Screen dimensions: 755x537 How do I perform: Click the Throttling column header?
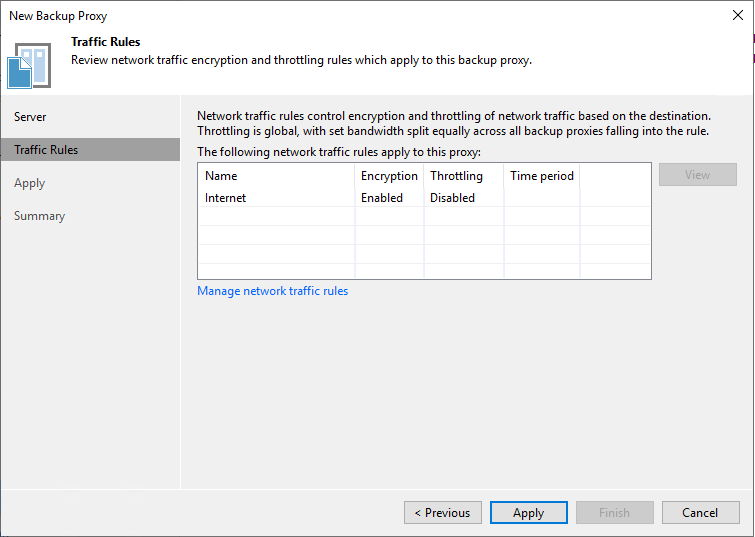456,176
